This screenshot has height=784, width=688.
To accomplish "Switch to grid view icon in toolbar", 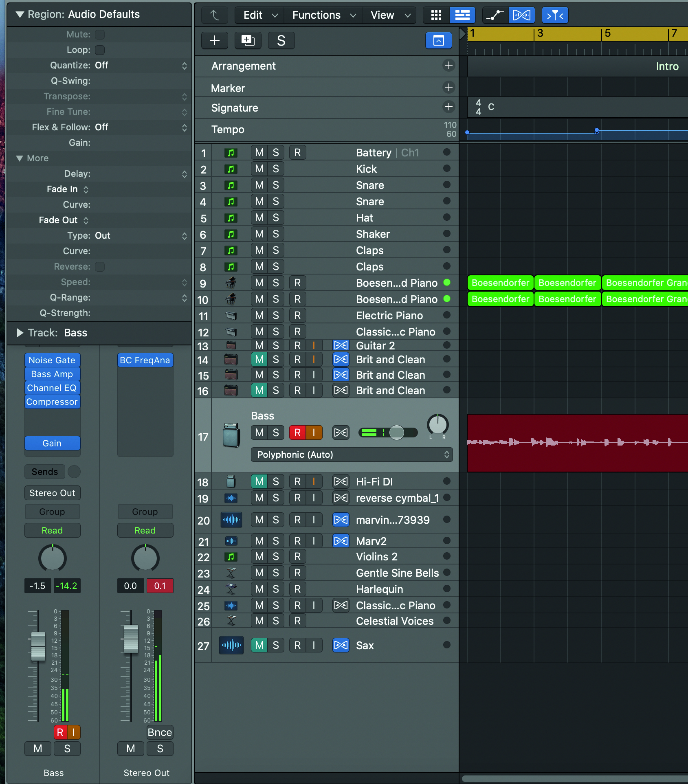I will point(436,15).
